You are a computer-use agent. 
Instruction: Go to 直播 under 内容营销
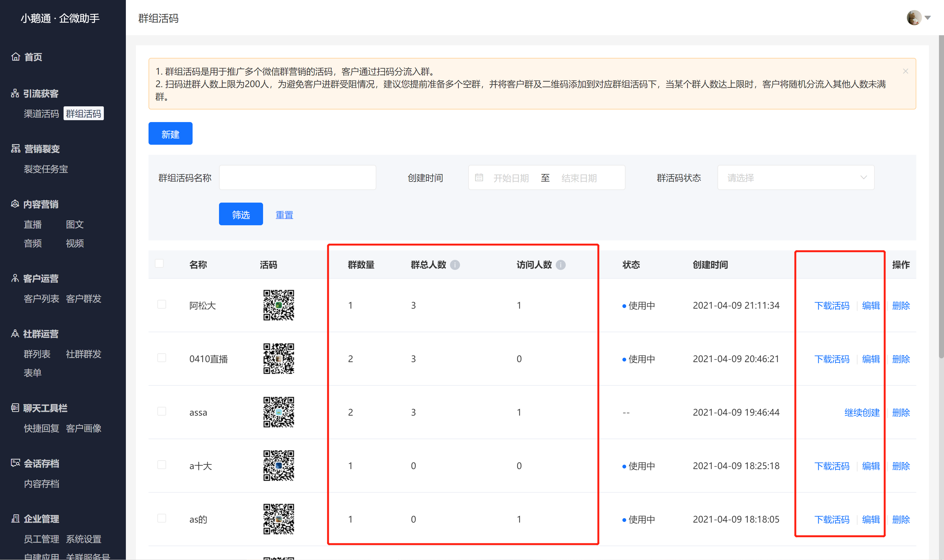pyautogui.click(x=32, y=225)
